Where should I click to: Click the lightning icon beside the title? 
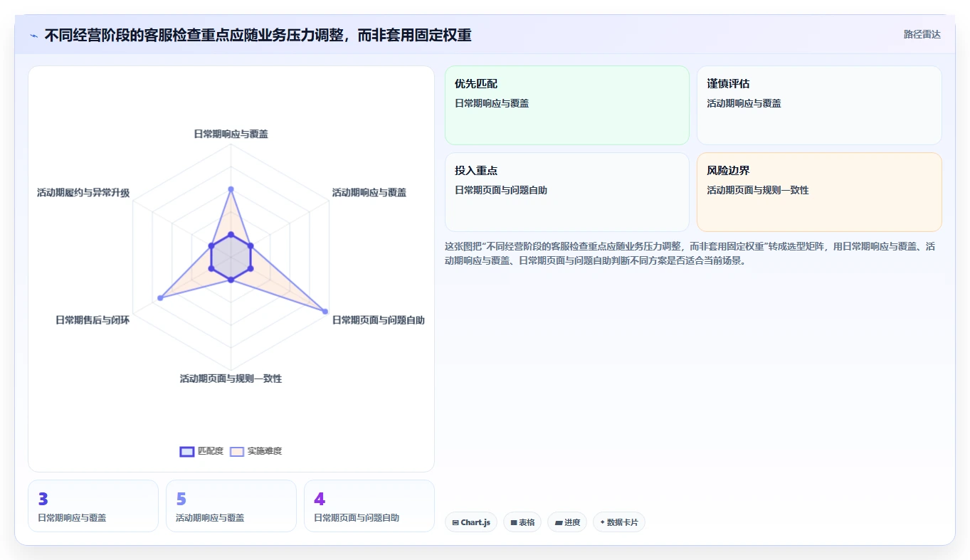[x=33, y=36]
